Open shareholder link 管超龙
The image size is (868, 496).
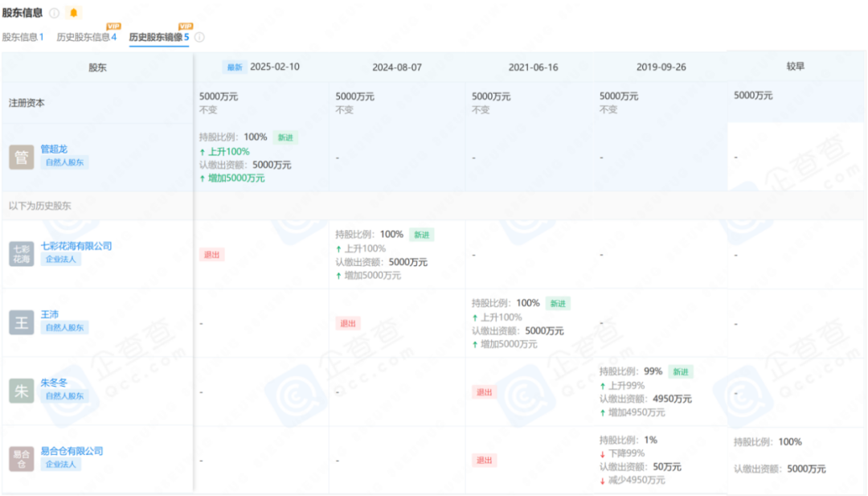point(54,149)
